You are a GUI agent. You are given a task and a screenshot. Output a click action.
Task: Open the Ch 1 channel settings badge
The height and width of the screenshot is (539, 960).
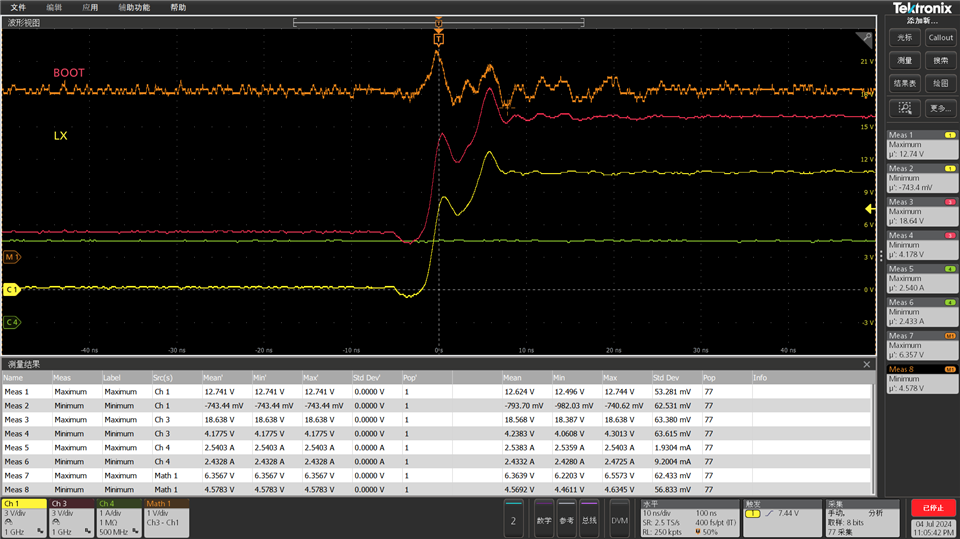(x=24, y=518)
